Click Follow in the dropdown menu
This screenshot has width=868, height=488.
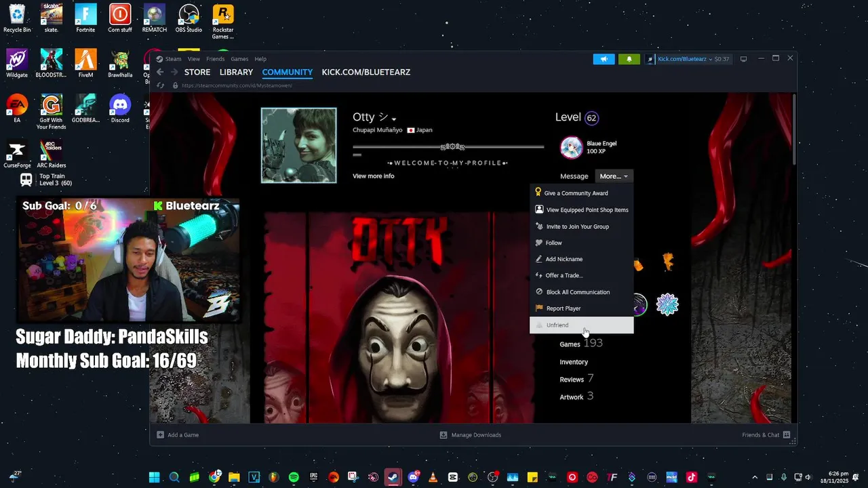point(581,243)
